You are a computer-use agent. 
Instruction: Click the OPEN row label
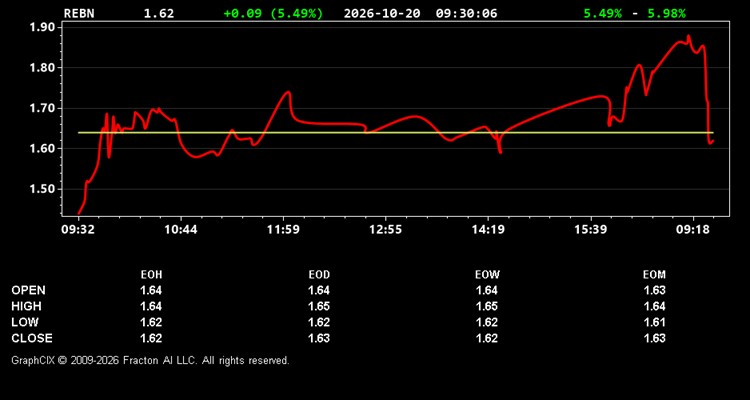tap(29, 290)
